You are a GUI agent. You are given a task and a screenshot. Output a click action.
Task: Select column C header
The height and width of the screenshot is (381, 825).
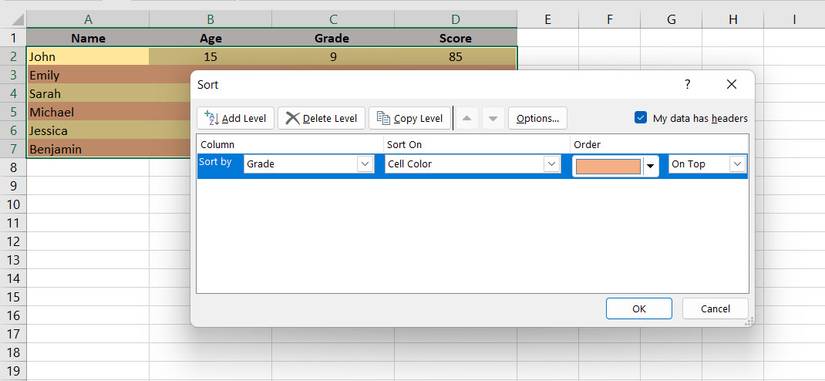click(x=333, y=19)
